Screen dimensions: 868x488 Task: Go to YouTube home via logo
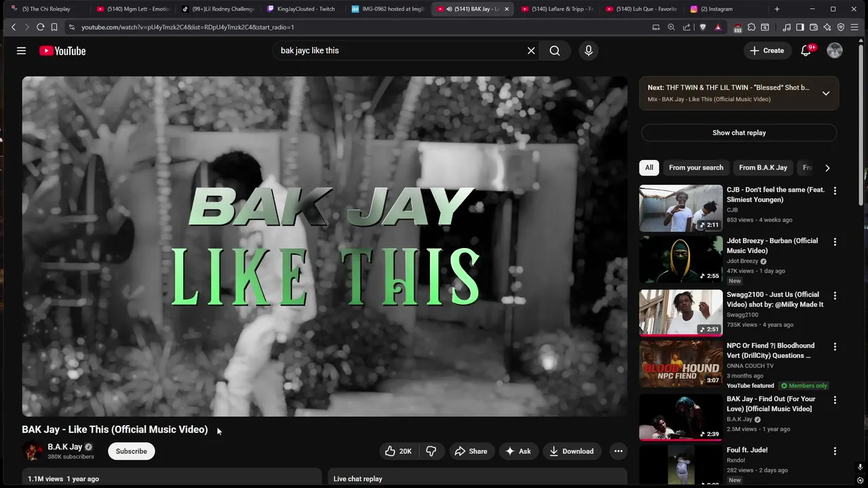(62, 51)
